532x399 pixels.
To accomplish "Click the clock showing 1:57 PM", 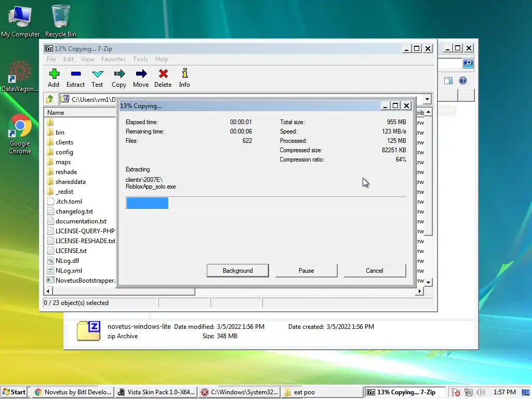I will [504, 392].
